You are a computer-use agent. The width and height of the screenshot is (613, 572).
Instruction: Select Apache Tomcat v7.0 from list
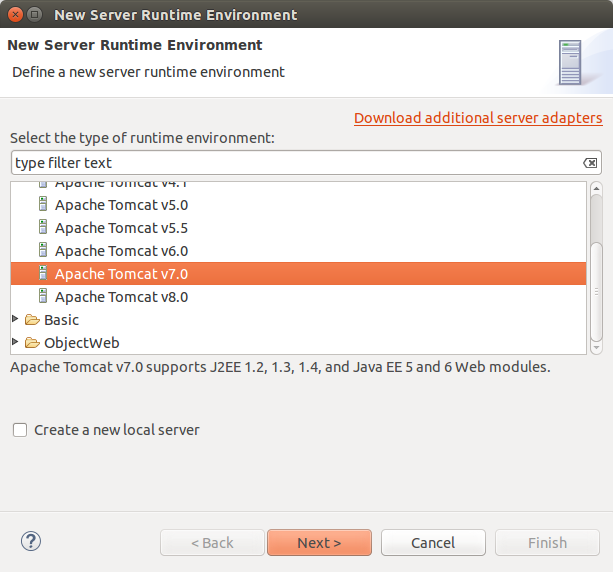click(121, 273)
